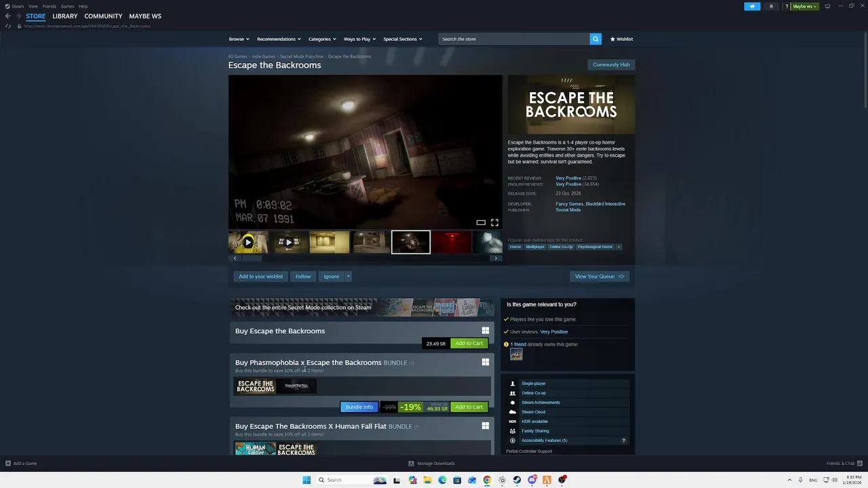Expand the Special Sections menu

[x=402, y=39]
